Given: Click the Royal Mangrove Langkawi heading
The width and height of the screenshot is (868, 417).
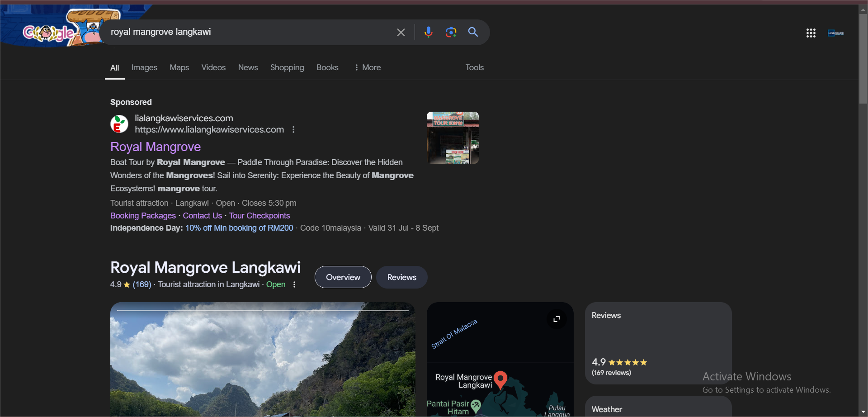Looking at the screenshot, I should coord(205,267).
